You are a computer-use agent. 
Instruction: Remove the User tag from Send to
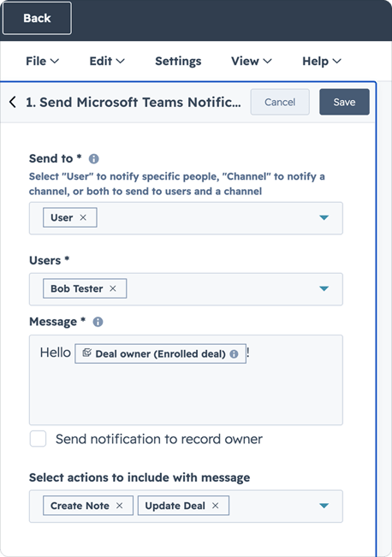[x=83, y=217]
